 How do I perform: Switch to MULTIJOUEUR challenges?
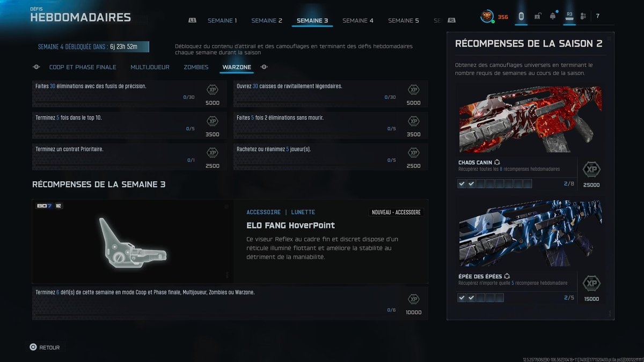[150, 68]
